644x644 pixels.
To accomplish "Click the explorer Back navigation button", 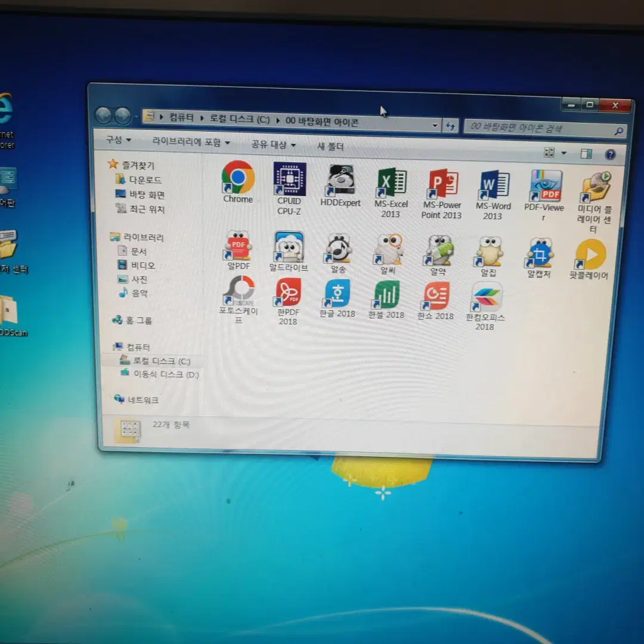I will click(103, 115).
